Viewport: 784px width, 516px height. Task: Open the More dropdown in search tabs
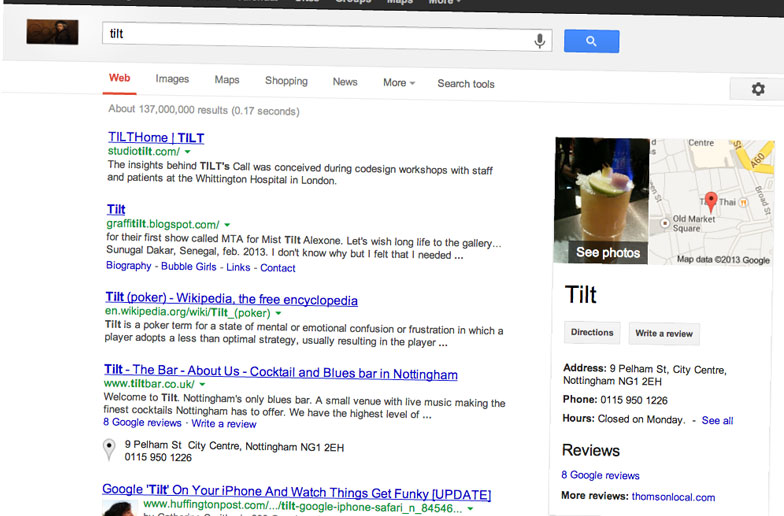point(398,83)
